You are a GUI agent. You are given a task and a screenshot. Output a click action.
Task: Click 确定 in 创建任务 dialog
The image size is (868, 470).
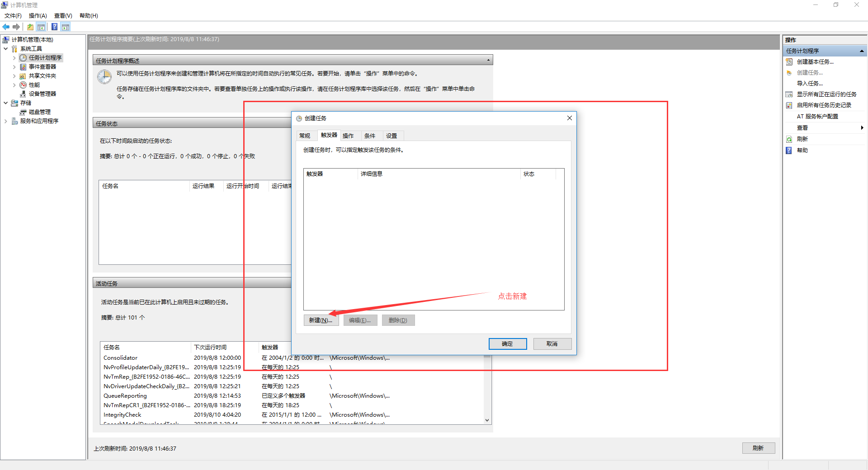coord(508,344)
